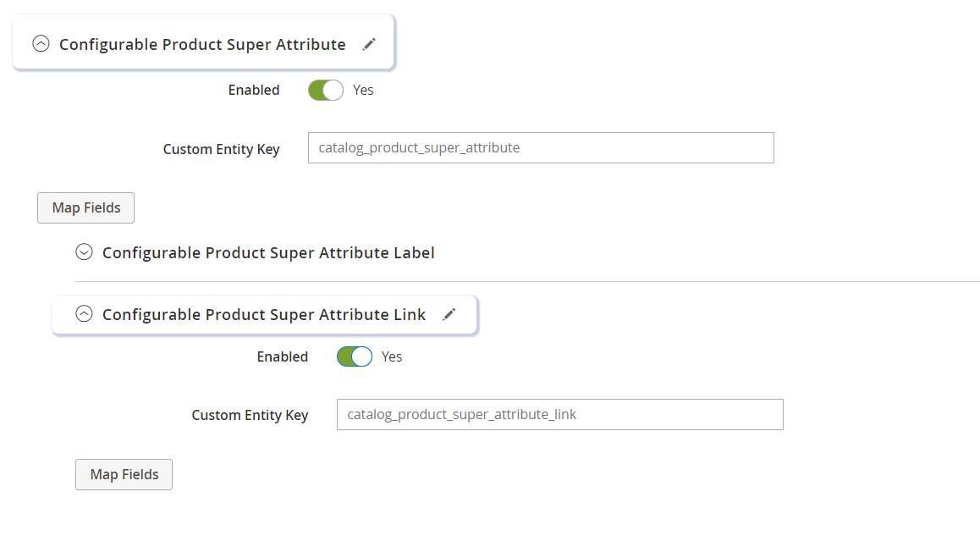Turn off the Enabled switch for Super Attribute Link

(354, 356)
